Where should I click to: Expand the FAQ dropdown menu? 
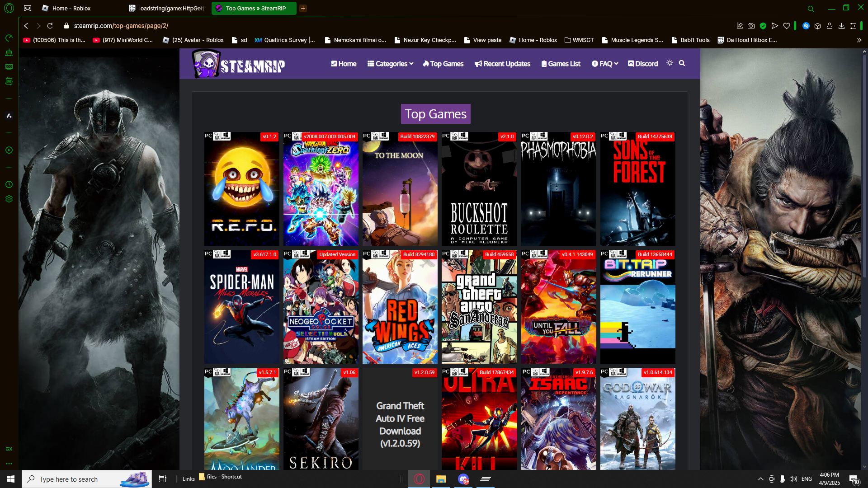point(605,64)
